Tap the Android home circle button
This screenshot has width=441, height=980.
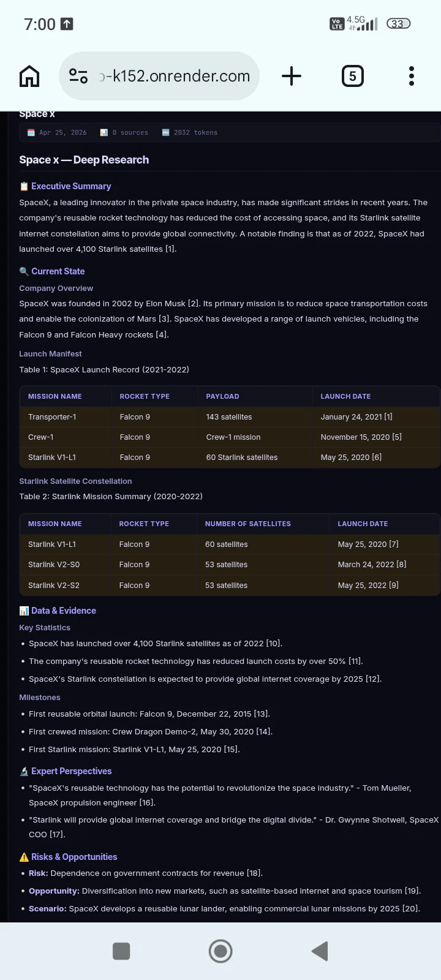click(221, 951)
